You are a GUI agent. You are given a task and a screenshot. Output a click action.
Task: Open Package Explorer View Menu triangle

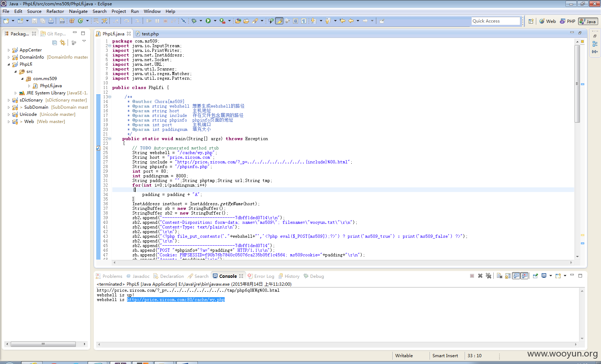[84, 41]
